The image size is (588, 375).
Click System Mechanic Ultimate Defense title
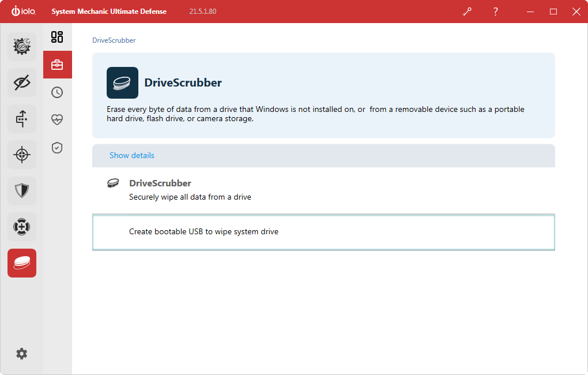[x=109, y=12]
